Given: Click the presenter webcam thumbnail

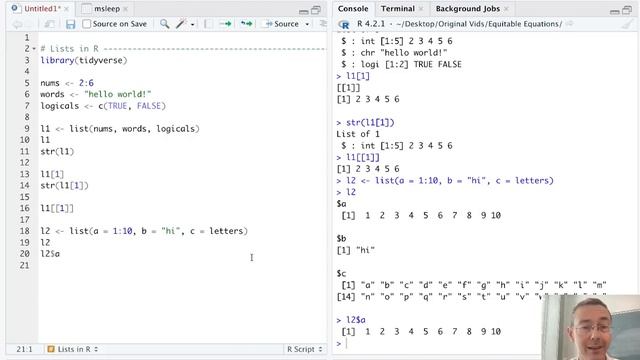Looking at the screenshot, I should pos(591,327).
